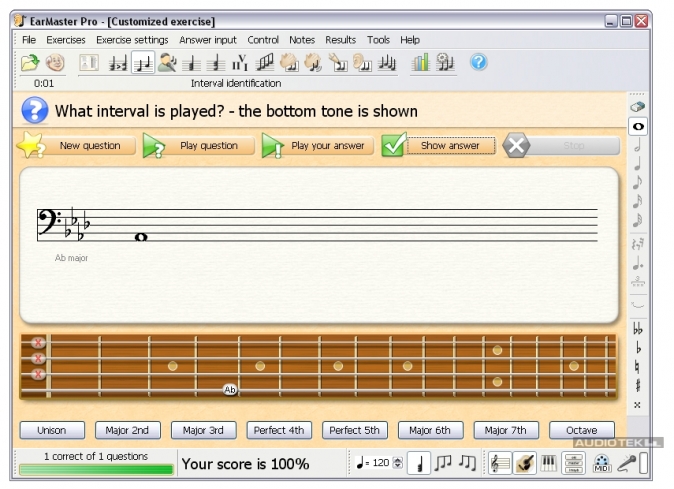Image resolution: width=674 pixels, height=489 pixels.
Task: Open the MIDI input icon
Action: point(602,464)
